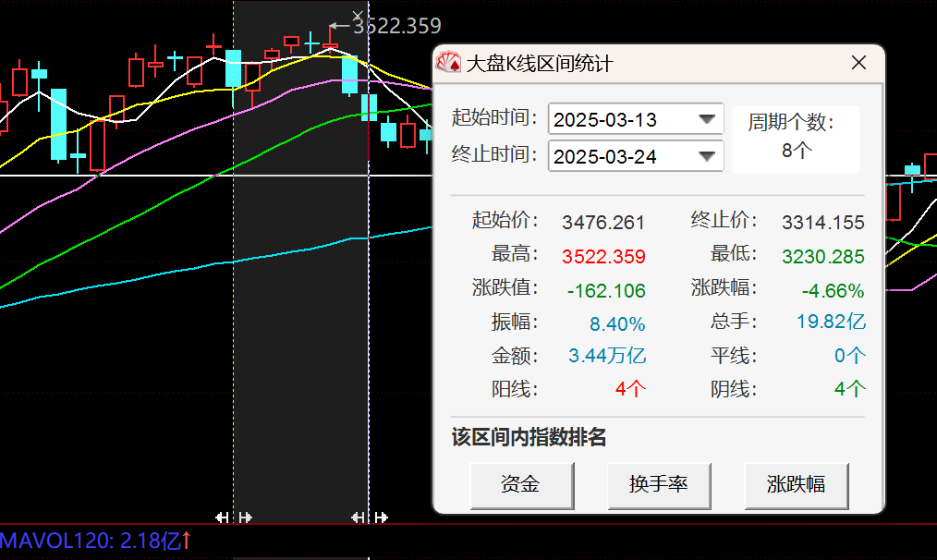Move range start left with left-arrow handle
This screenshot has width=937, height=560.
click(222, 517)
